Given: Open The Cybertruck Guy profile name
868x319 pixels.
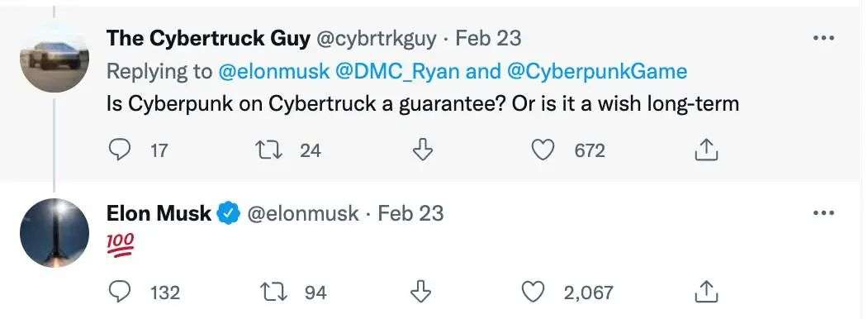Looking at the screenshot, I should click(x=207, y=38).
